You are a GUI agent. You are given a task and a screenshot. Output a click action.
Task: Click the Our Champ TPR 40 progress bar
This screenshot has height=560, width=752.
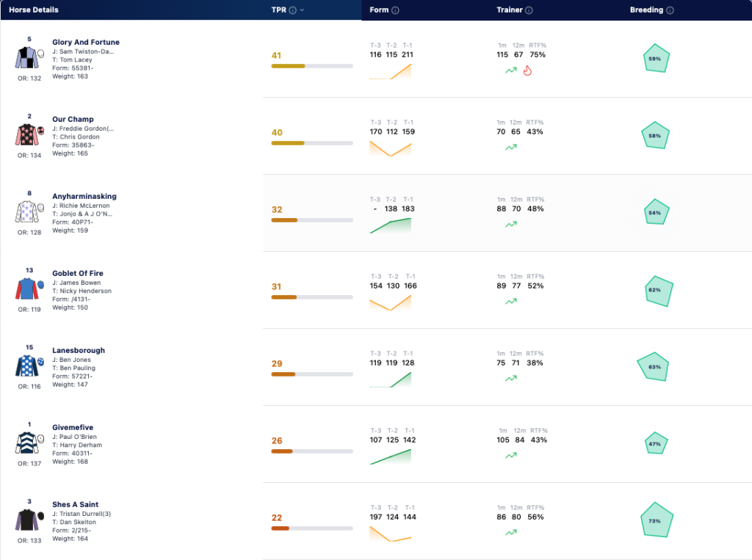tap(312, 143)
